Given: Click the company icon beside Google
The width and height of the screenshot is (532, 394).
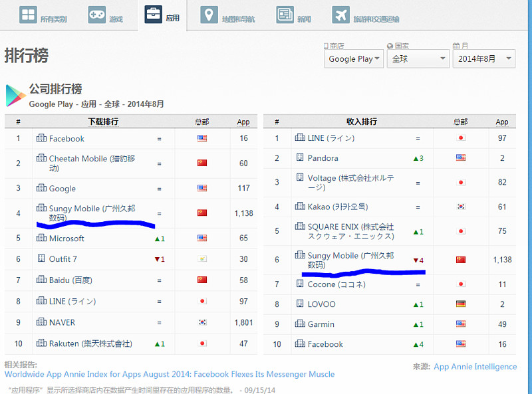Looking at the screenshot, I should (41, 187).
